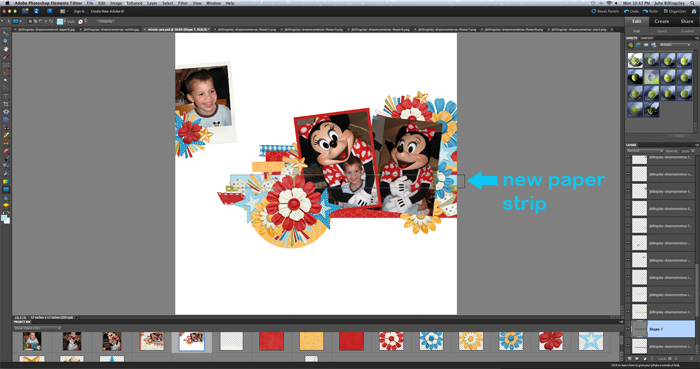Viewport: 700px width, 369px height.
Task: Open the Show Open Files dropdown
Action: click(37, 328)
